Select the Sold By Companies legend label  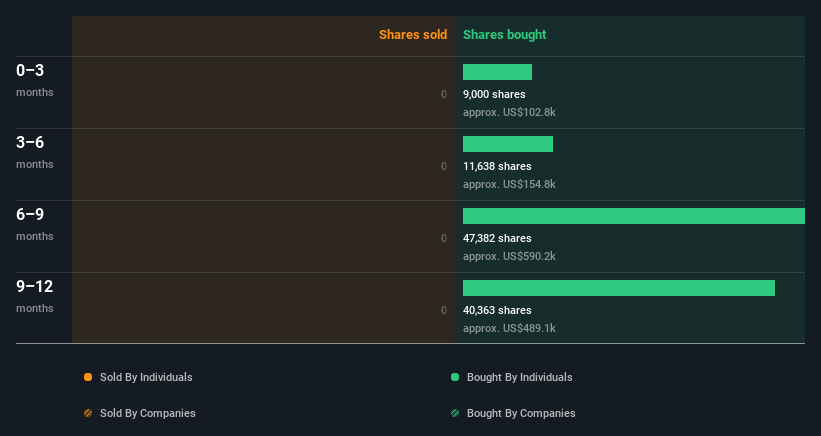148,413
